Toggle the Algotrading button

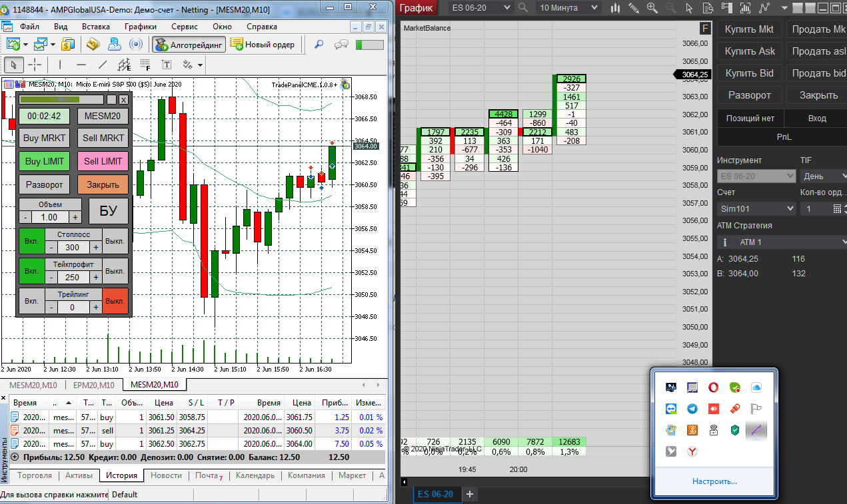pos(189,45)
